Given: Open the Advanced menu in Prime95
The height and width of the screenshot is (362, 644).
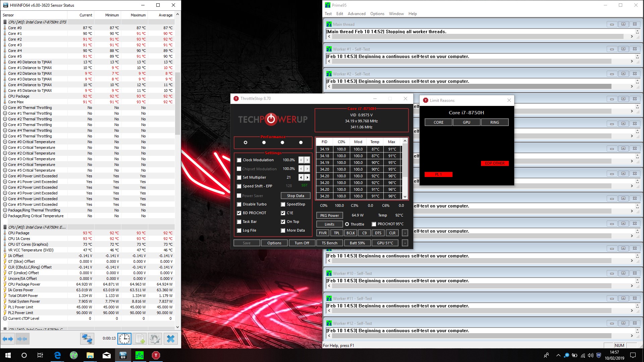Looking at the screenshot, I should (356, 14).
